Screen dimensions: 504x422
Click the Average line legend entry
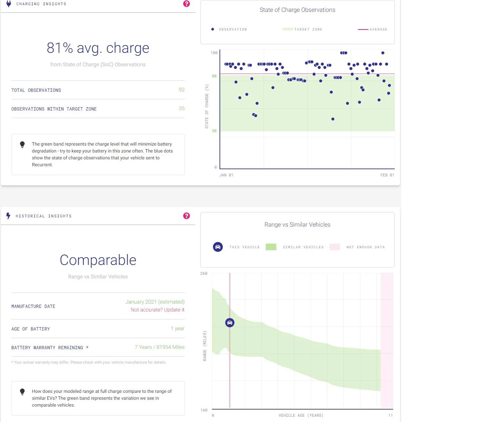pos(372,29)
